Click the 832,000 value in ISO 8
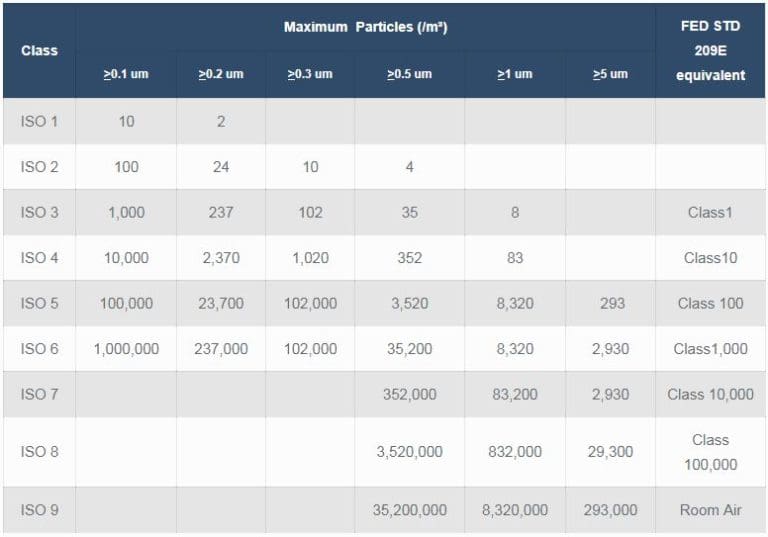The image size is (768, 537). (x=515, y=452)
